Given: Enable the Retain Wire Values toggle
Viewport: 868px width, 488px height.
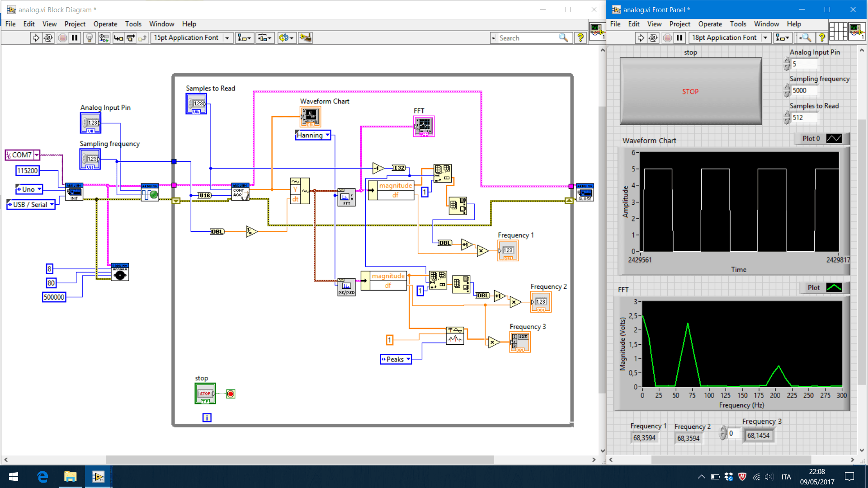Looking at the screenshot, I should pyautogui.click(x=104, y=38).
